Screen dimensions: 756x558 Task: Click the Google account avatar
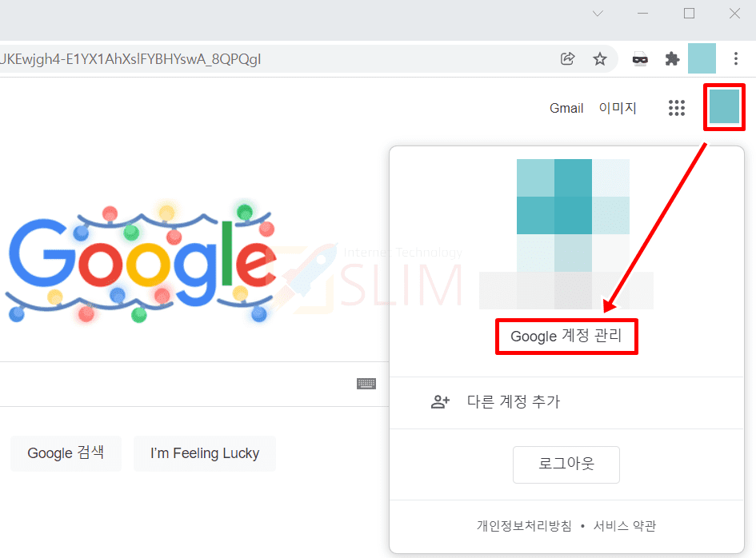click(724, 106)
